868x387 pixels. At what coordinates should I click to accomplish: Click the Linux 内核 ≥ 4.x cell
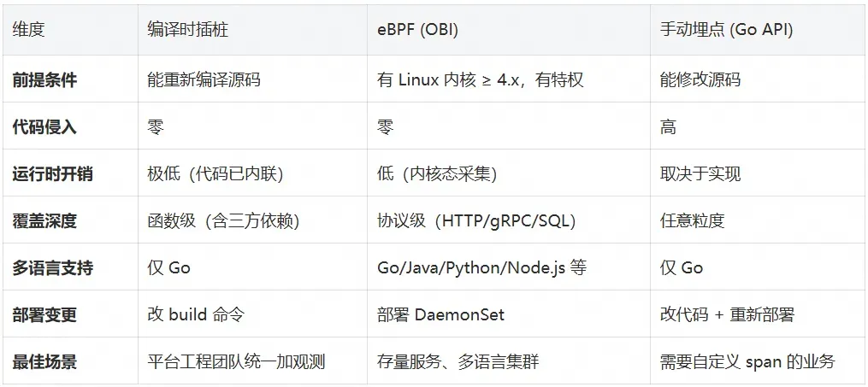481,79
